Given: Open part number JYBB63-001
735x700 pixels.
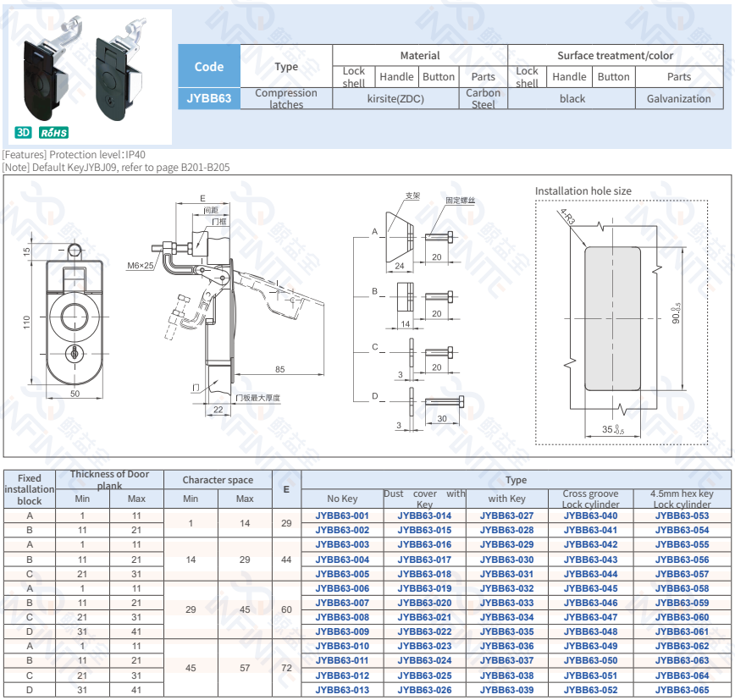Looking at the screenshot, I should click(342, 515).
